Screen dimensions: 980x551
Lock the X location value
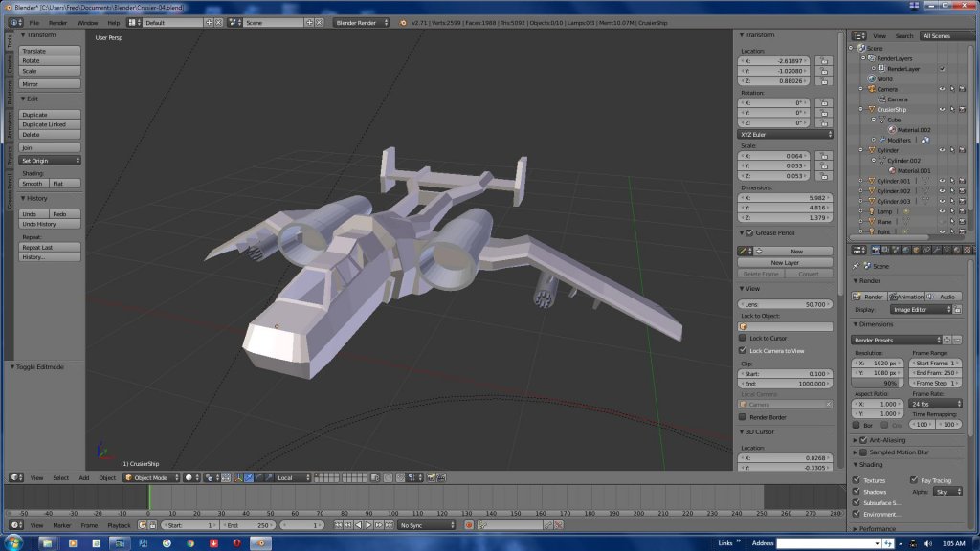(x=824, y=61)
